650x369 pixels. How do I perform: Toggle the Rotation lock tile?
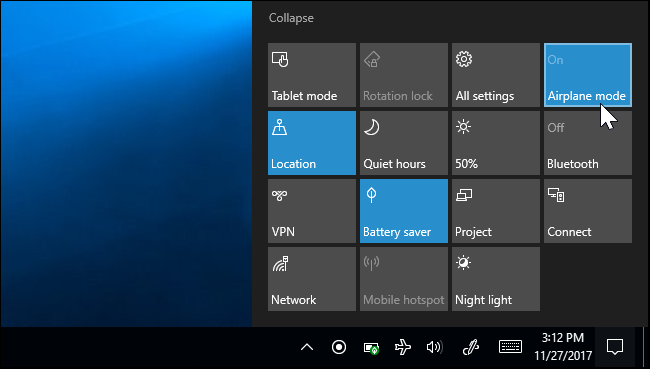click(x=404, y=75)
